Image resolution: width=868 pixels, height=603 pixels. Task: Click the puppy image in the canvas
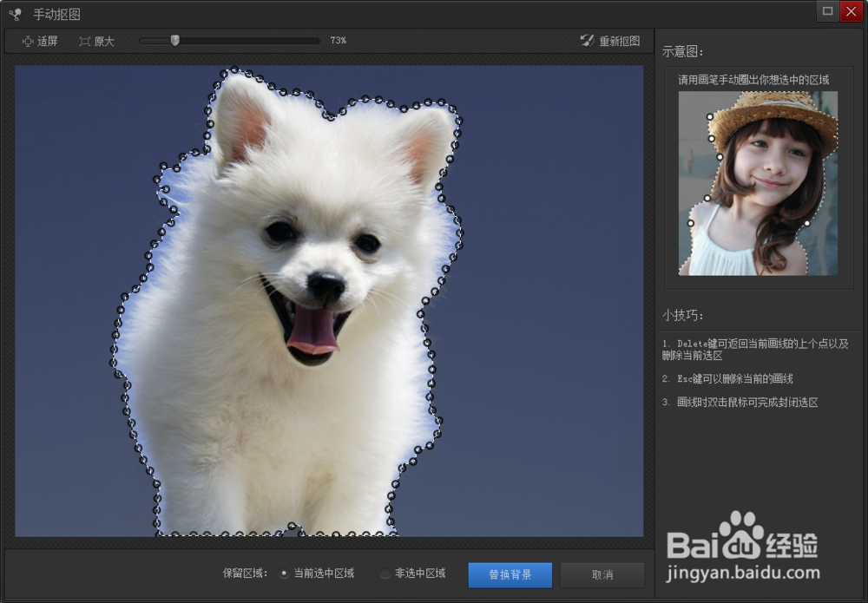click(329, 301)
